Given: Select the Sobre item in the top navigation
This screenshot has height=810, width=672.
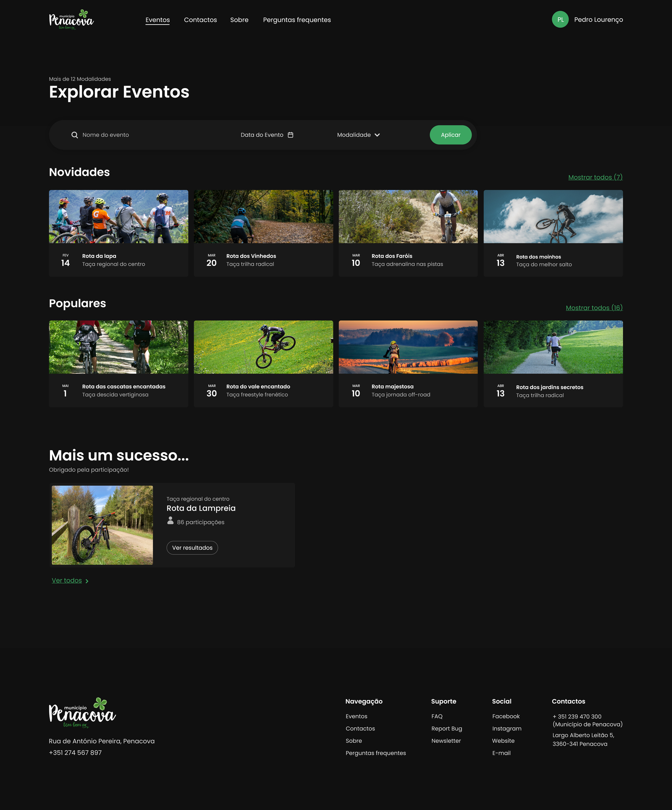Looking at the screenshot, I should pos(239,20).
